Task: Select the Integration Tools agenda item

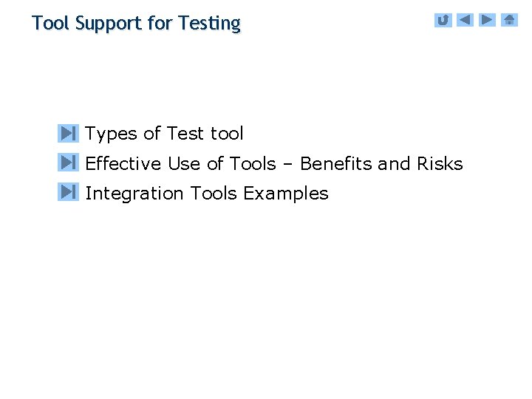Action: (207, 194)
